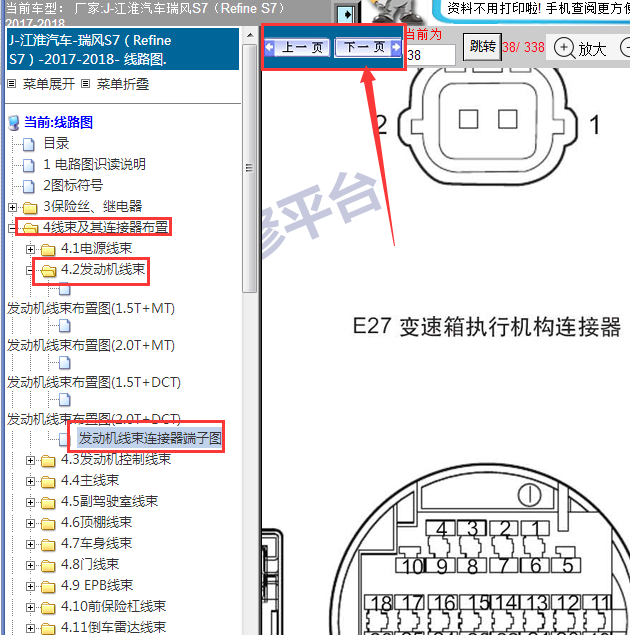Click the 4.9 EPB线束 folder icon
This screenshot has height=635, width=630.
point(48,587)
